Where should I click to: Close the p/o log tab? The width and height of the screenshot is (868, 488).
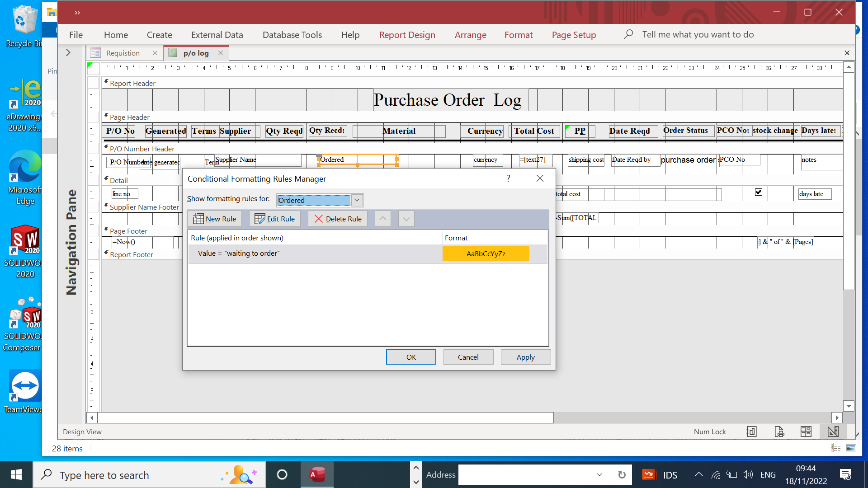click(221, 53)
